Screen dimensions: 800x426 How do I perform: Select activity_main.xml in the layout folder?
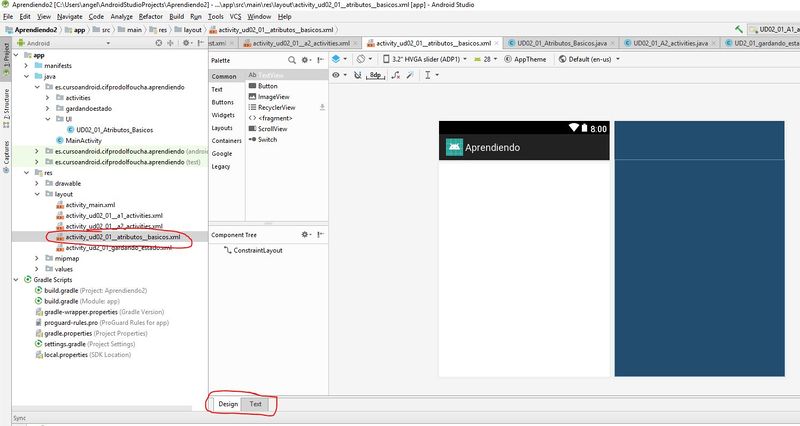point(85,205)
